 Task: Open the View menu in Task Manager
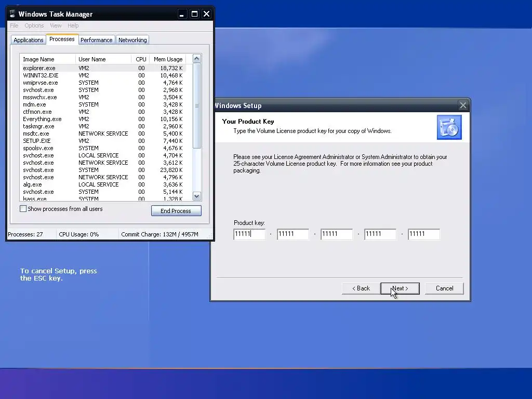coord(56,25)
